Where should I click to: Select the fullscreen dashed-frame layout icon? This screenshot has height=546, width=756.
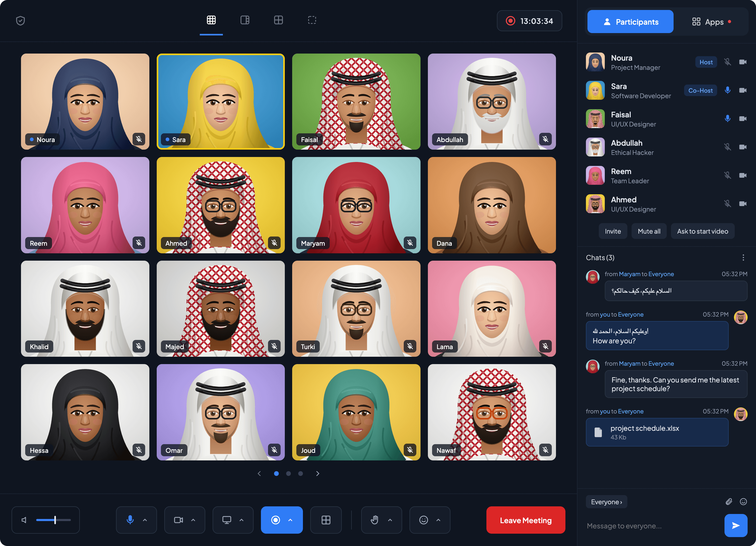tap(312, 20)
